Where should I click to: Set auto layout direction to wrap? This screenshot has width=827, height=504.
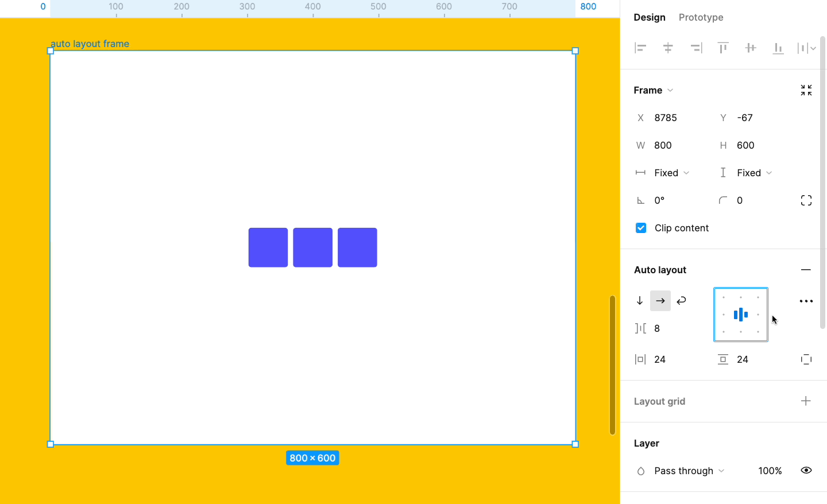click(681, 301)
